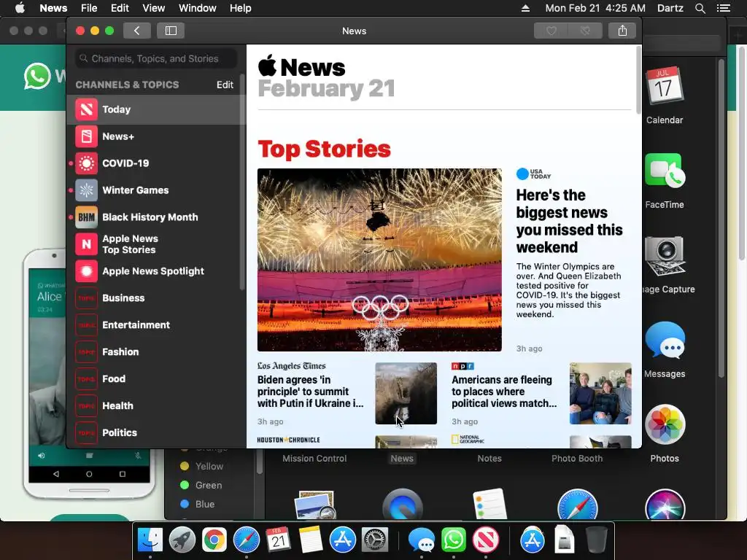
Task: Click the Blue tag color dot
Action: 185,504
